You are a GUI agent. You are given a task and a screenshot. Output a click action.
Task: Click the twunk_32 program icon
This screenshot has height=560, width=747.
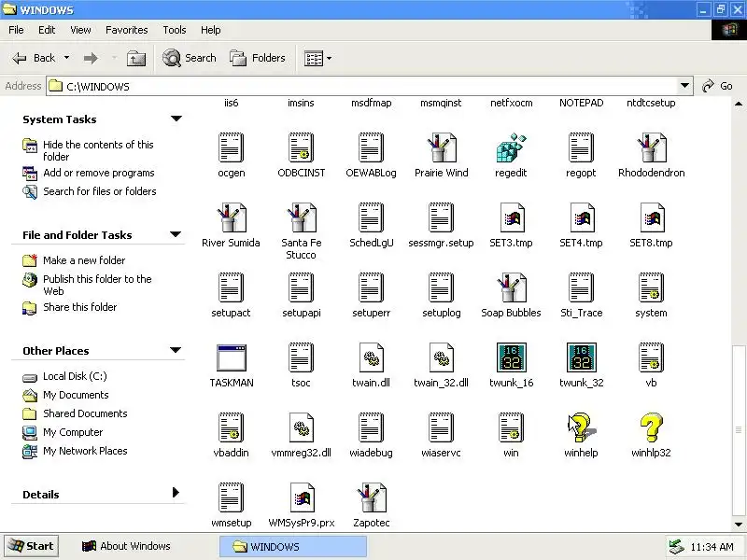tap(581, 357)
